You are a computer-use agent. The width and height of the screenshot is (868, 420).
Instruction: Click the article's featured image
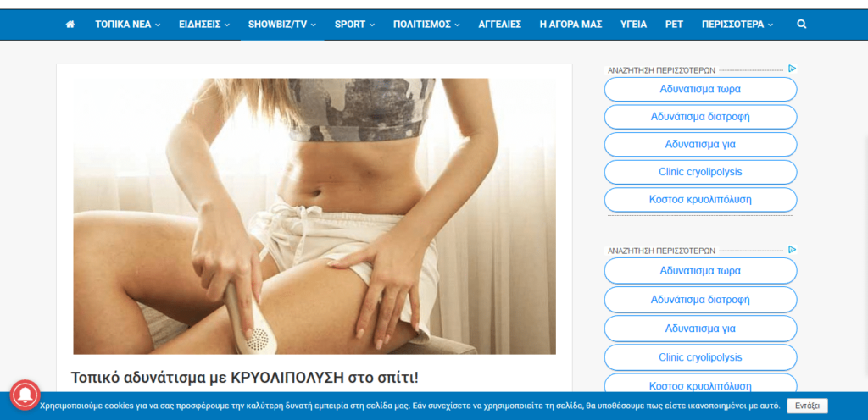coord(314,216)
